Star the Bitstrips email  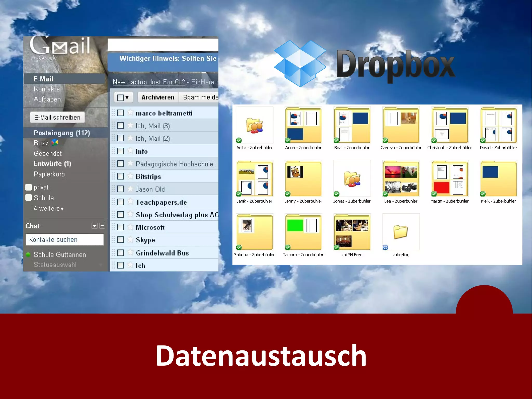130,176
